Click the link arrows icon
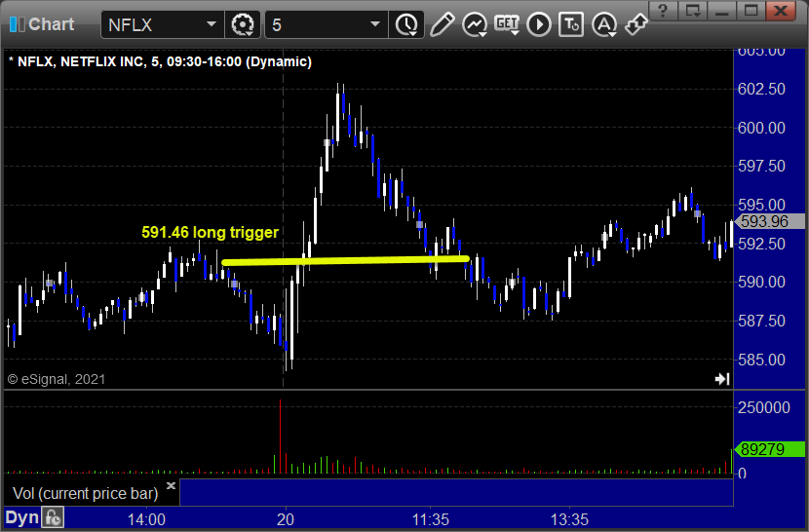The width and height of the screenshot is (809, 532). (636, 24)
